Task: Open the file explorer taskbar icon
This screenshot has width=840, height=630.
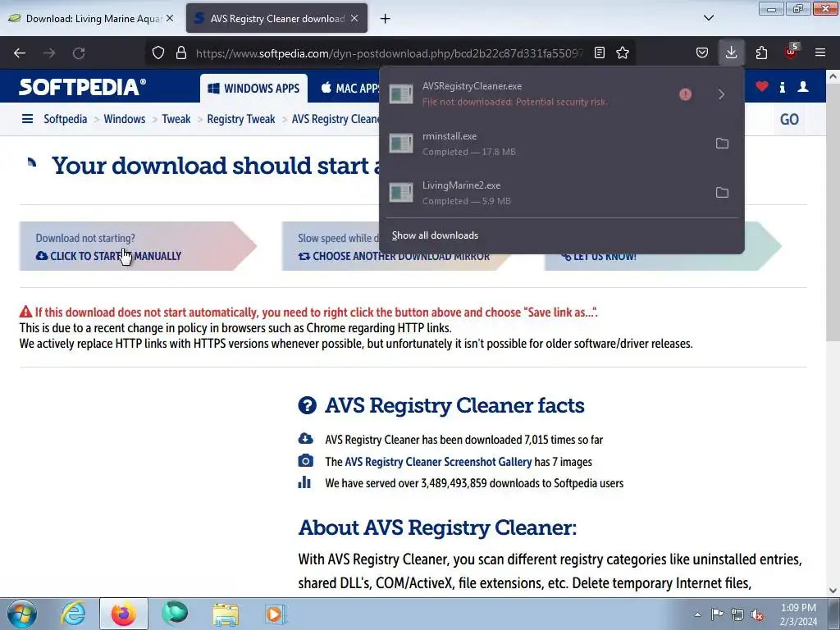Action: pyautogui.click(x=226, y=614)
